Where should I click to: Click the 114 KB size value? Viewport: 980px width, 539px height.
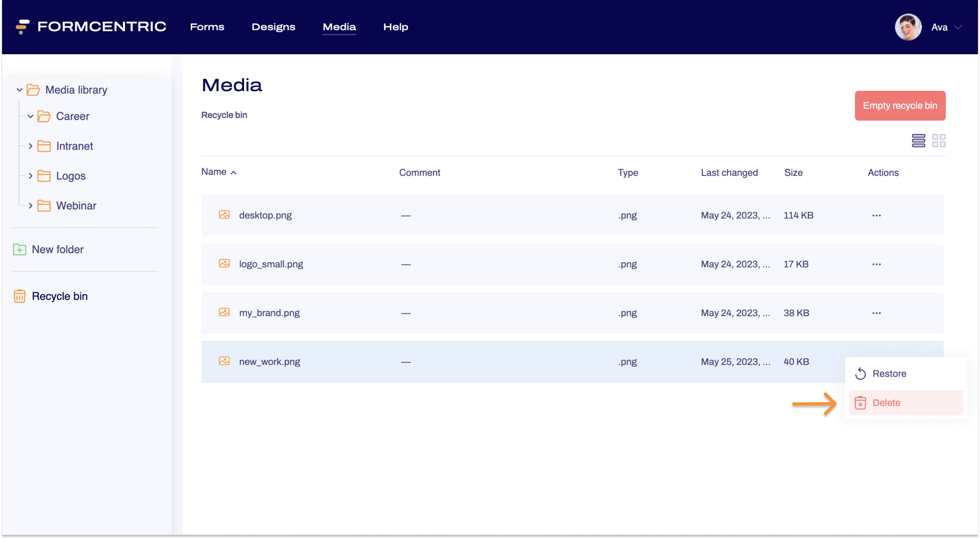tap(798, 216)
